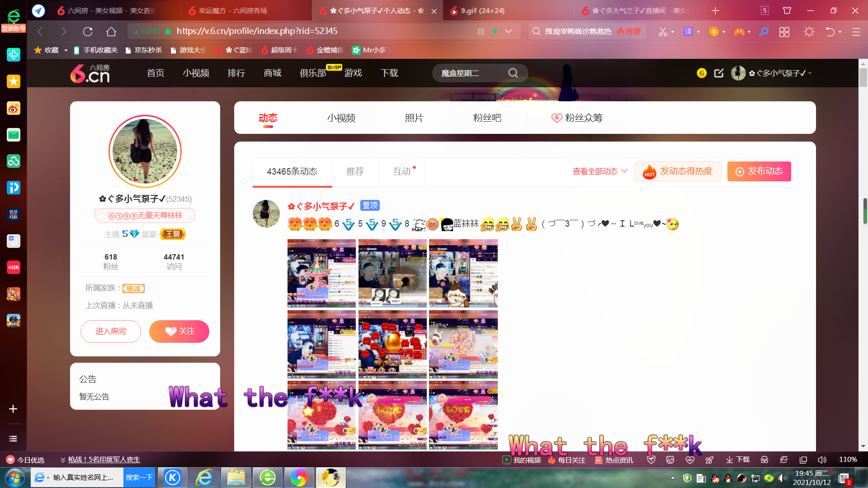Switch to 照片 profile tab
Viewport: 868px width, 488px height.
tap(414, 118)
